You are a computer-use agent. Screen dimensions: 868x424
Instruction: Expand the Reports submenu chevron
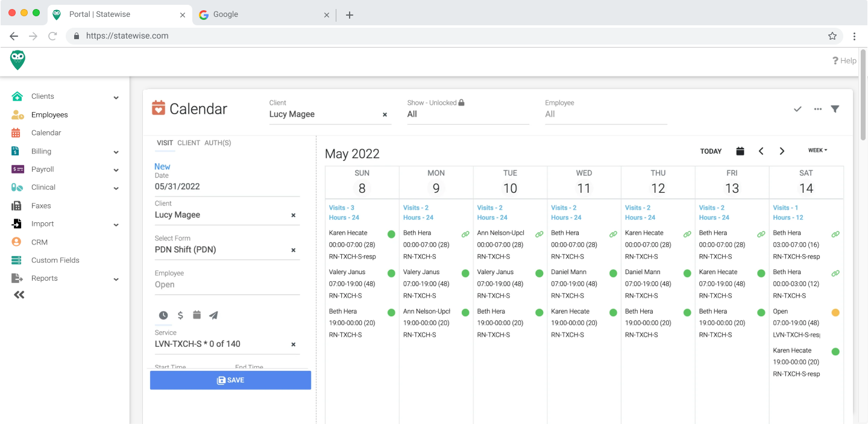click(x=116, y=279)
